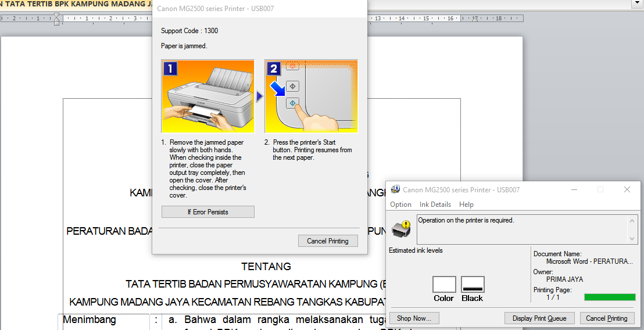Click the TENTANG heading in the Word document
This screenshot has width=644, height=330.
(x=266, y=266)
